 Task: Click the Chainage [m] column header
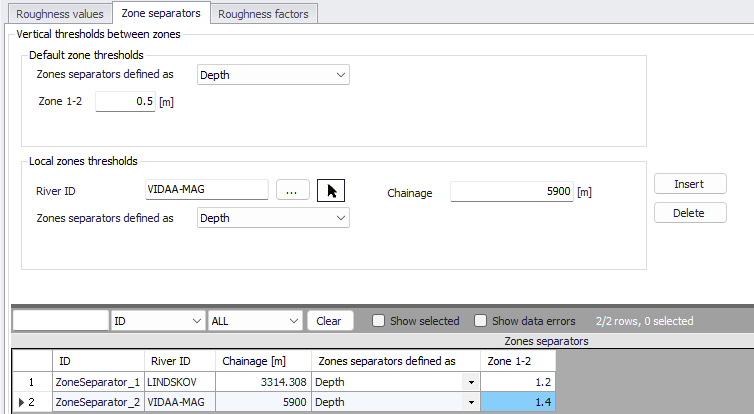click(x=264, y=361)
